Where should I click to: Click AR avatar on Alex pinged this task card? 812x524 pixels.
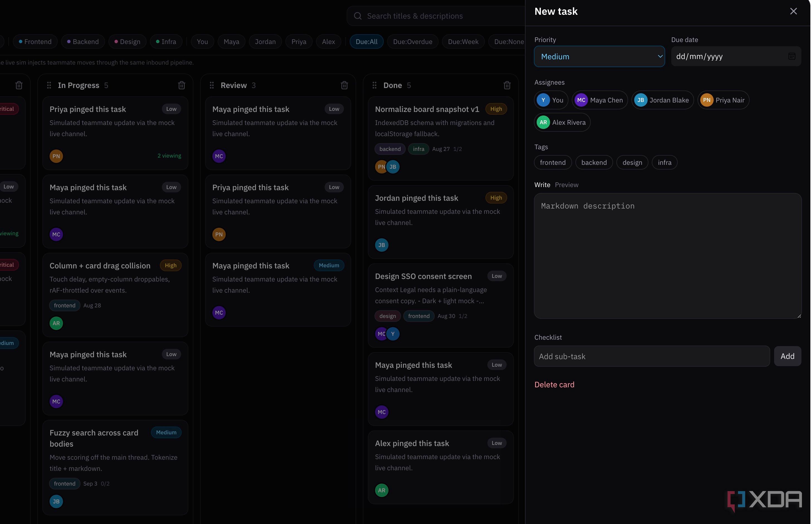(x=382, y=490)
